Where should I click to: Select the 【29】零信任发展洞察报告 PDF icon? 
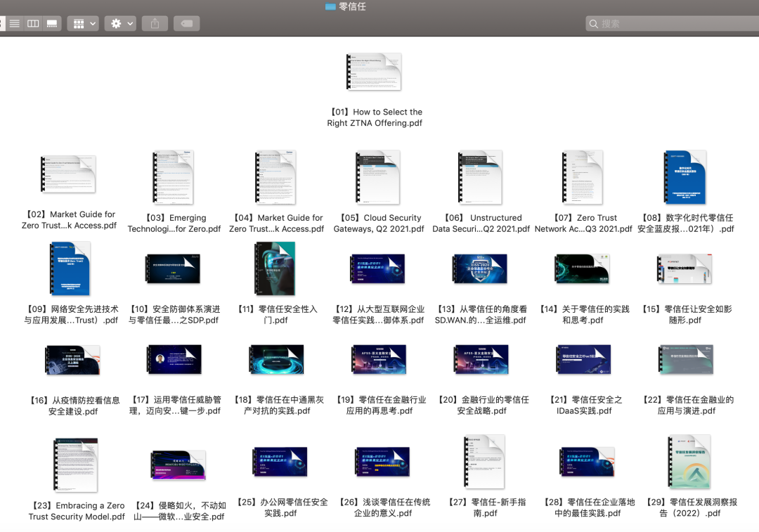689,462
